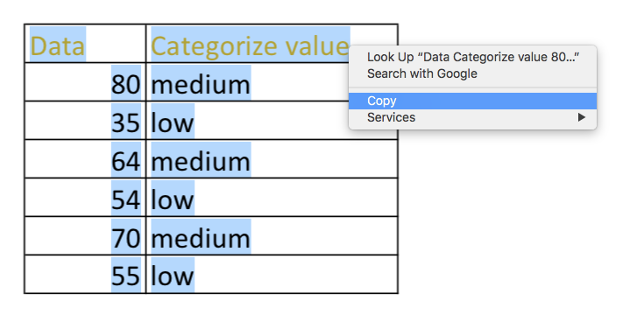Select the cell containing 64

85,159
